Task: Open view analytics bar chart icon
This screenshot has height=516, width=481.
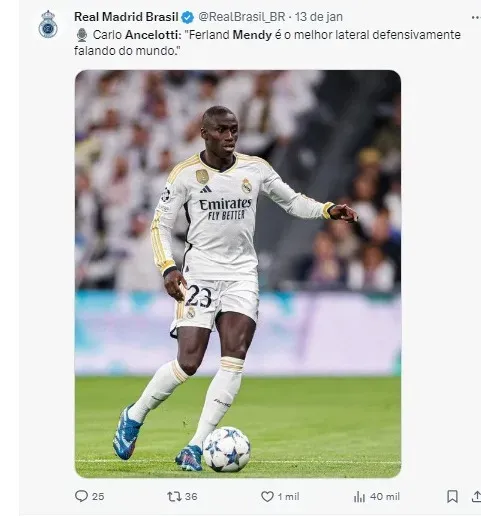Action: pyautogui.click(x=359, y=497)
